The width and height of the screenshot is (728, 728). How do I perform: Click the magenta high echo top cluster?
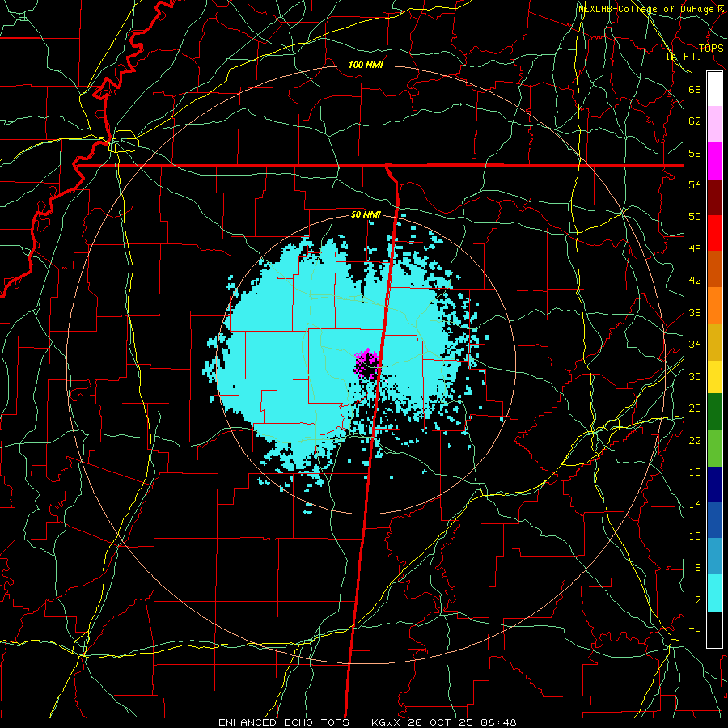click(x=366, y=363)
